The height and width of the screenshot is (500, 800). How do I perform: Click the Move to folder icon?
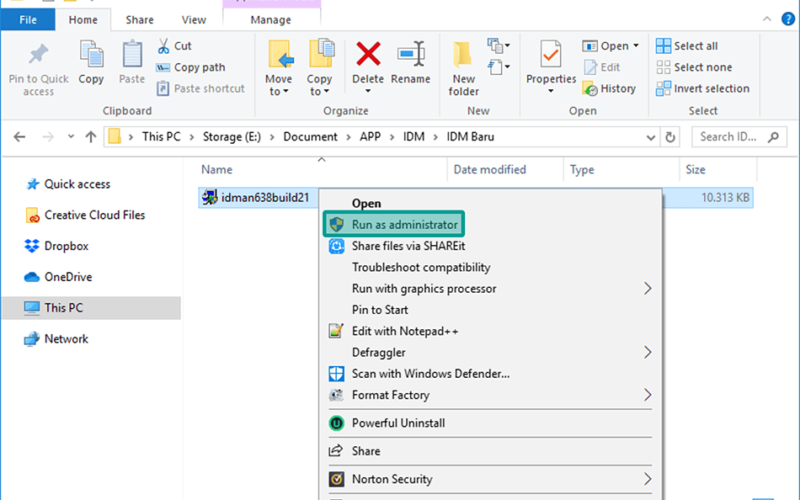click(280, 54)
